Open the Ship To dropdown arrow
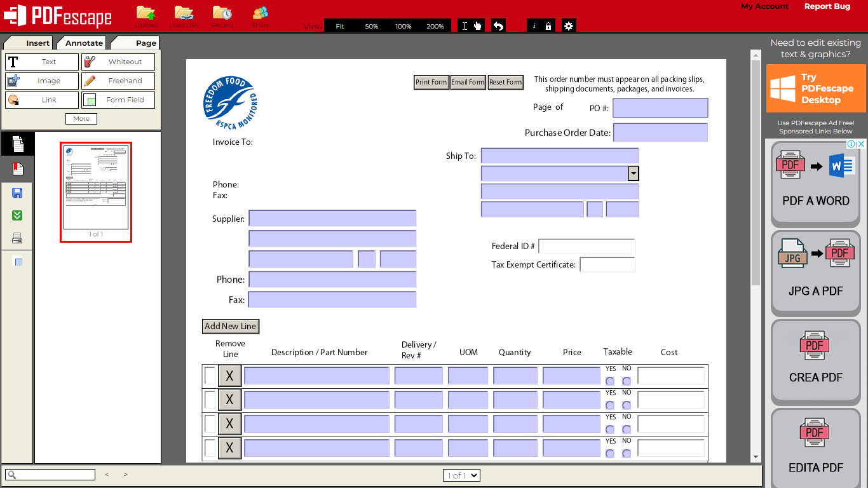 pyautogui.click(x=633, y=173)
